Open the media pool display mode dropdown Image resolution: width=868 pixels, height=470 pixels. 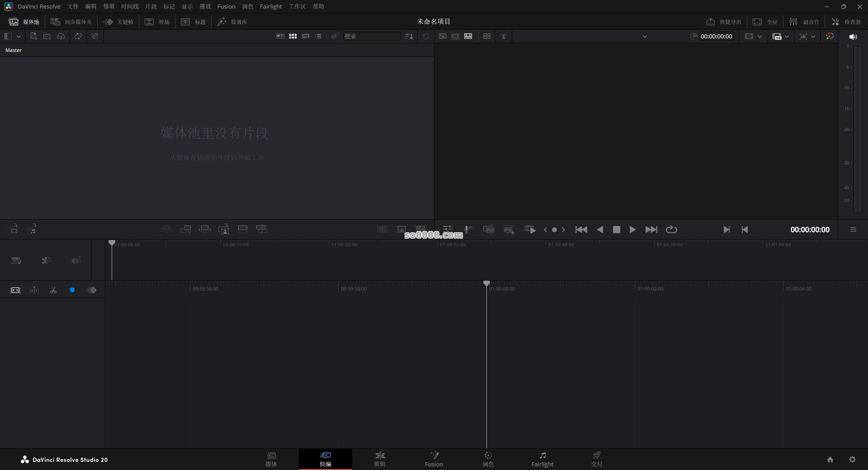coord(19,36)
